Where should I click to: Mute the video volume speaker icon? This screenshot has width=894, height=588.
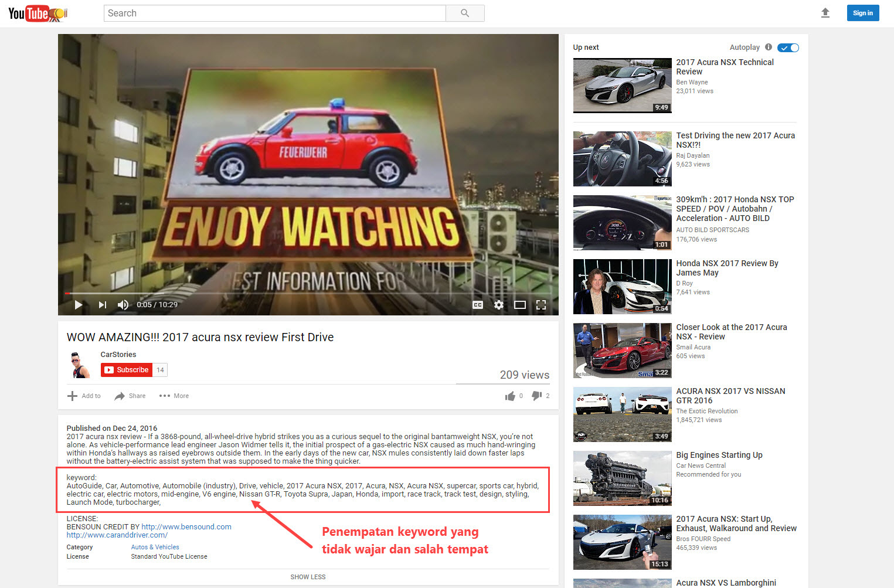123,305
